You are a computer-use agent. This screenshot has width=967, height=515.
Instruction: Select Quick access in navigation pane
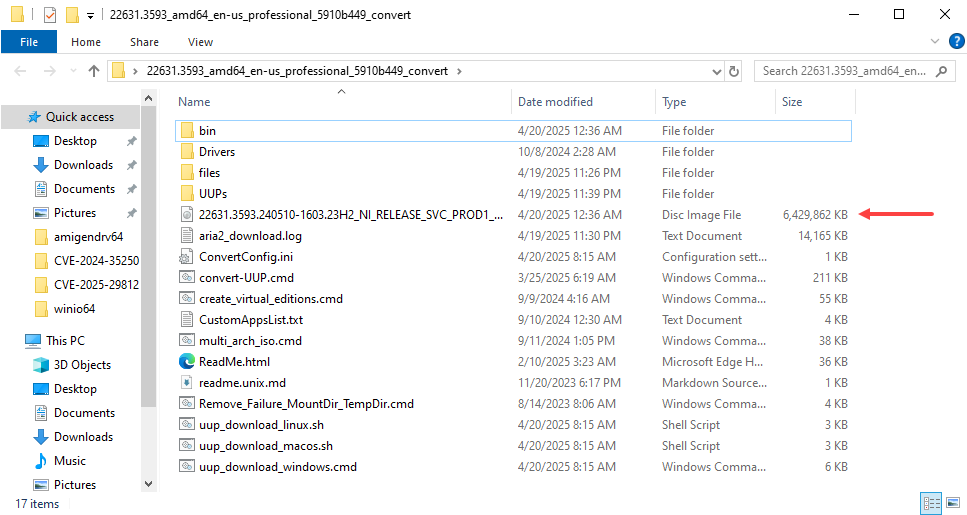pyautogui.click(x=71, y=117)
